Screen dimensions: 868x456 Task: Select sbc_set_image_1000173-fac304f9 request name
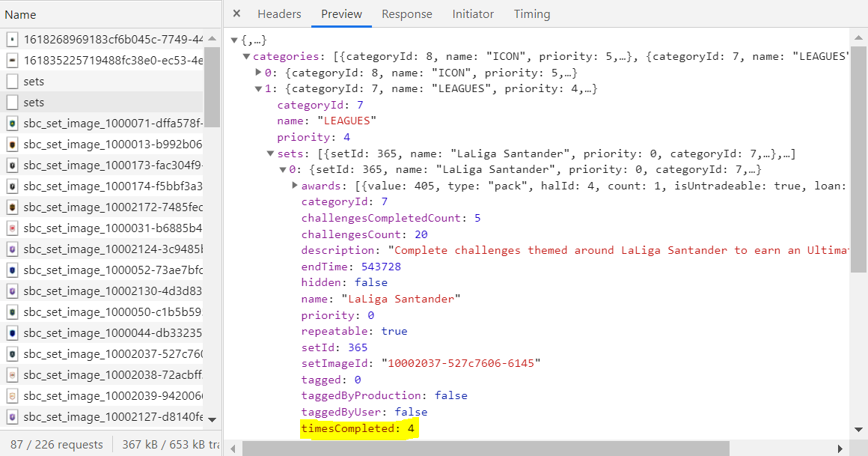point(113,165)
